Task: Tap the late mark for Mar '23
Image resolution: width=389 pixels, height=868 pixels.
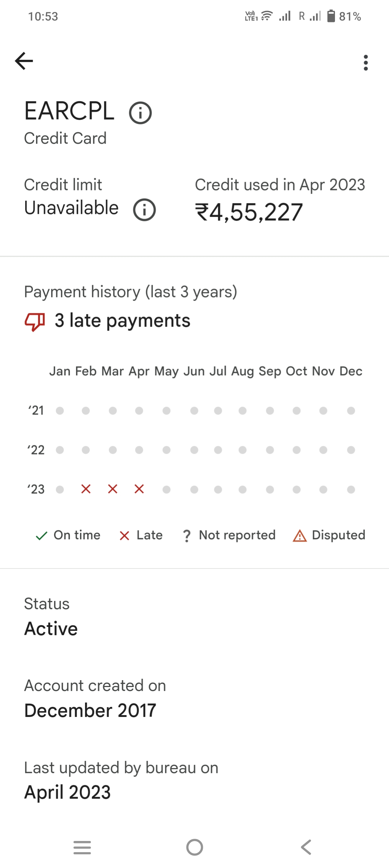Action: point(113,489)
